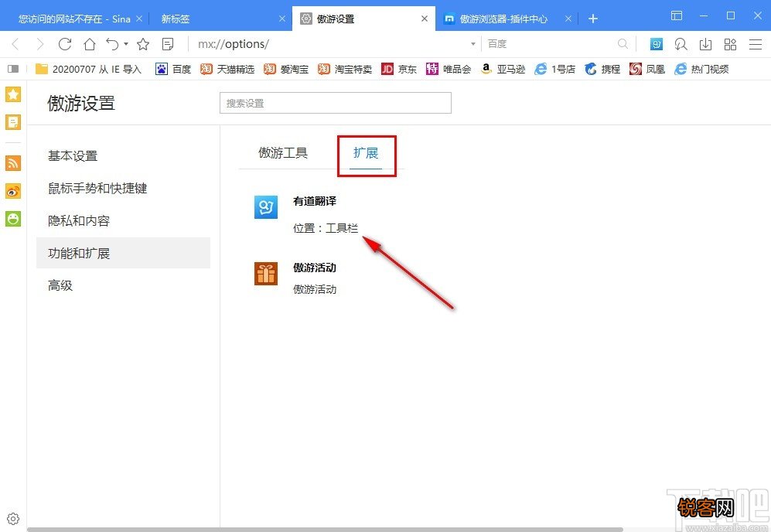Click the 有道翻译 extension icon in list
Image resolution: width=771 pixels, height=532 pixels.
266,207
